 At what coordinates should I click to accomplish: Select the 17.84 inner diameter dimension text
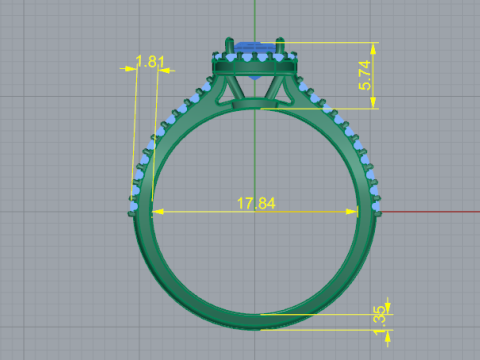(256, 203)
